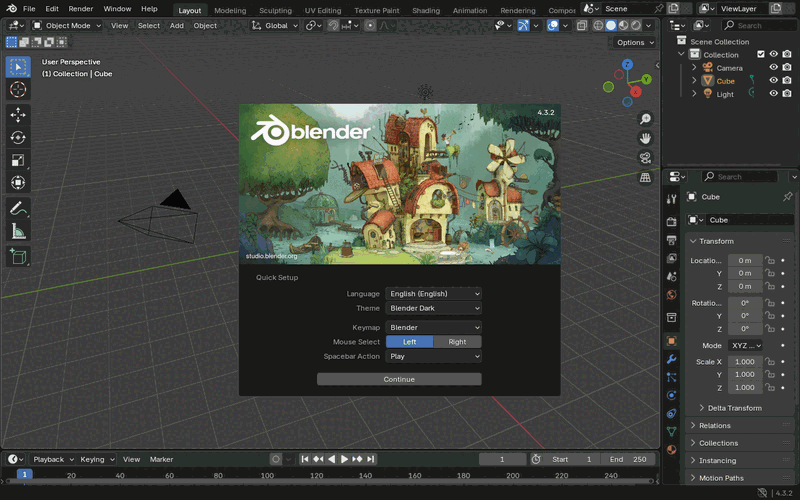Screen dimensions: 800x500
Task: Disable the Cube in renders
Action: coord(787,81)
